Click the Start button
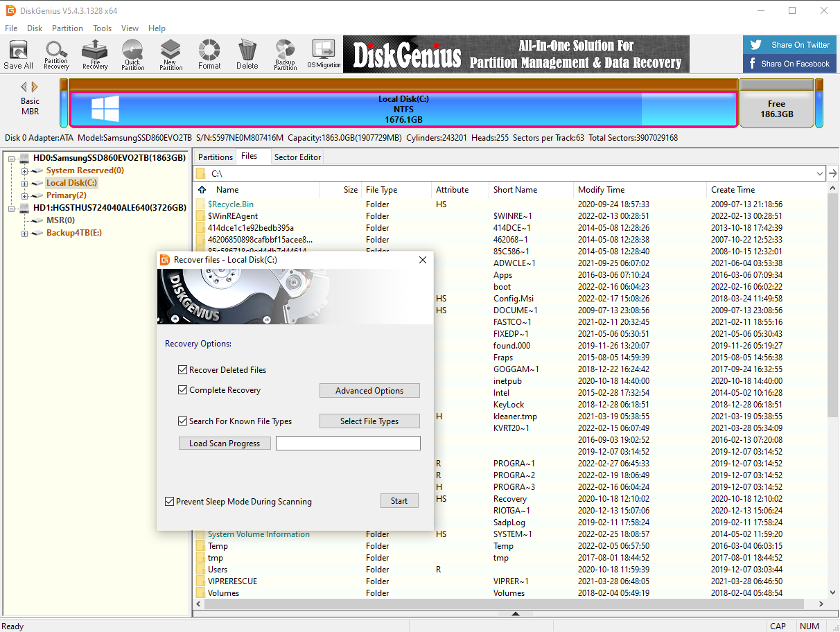 [x=399, y=501]
